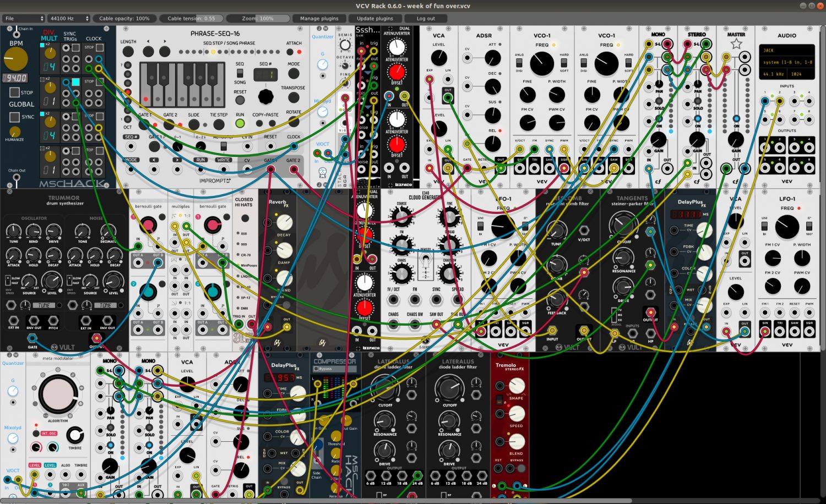The width and height of the screenshot is (826, 504).
Task: Click the HUMANIZE knob on clock module
Action: (x=15, y=132)
